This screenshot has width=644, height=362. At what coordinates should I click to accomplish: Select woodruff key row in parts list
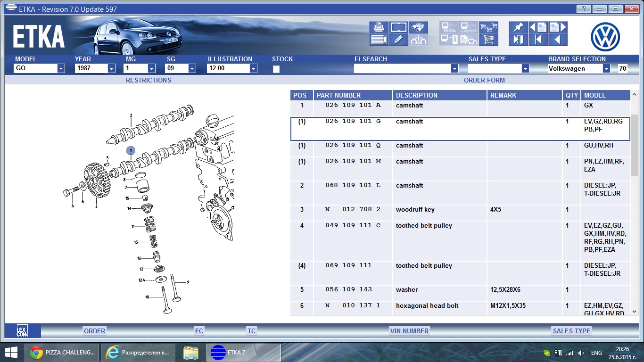pyautogui.click(x=415, y=210)
